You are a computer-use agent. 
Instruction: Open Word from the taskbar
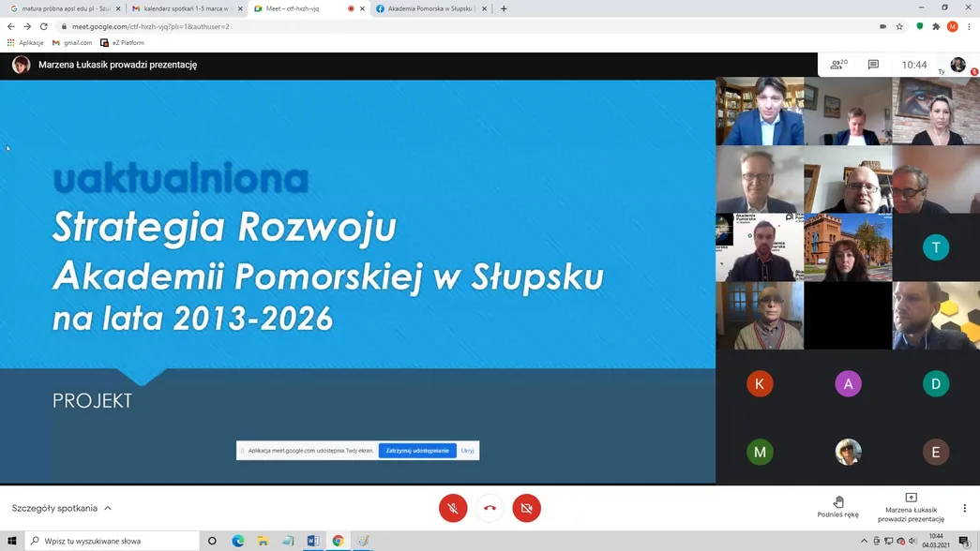coord(313,541)
